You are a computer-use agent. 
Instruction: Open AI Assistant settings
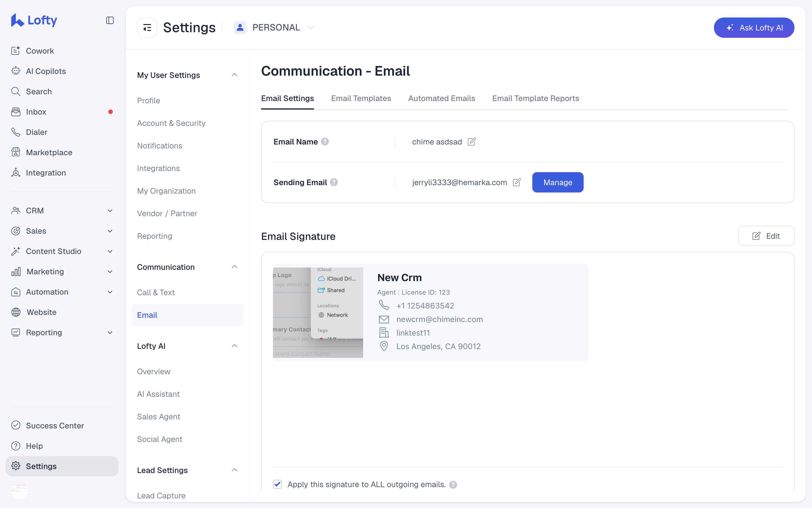(158, 394)
